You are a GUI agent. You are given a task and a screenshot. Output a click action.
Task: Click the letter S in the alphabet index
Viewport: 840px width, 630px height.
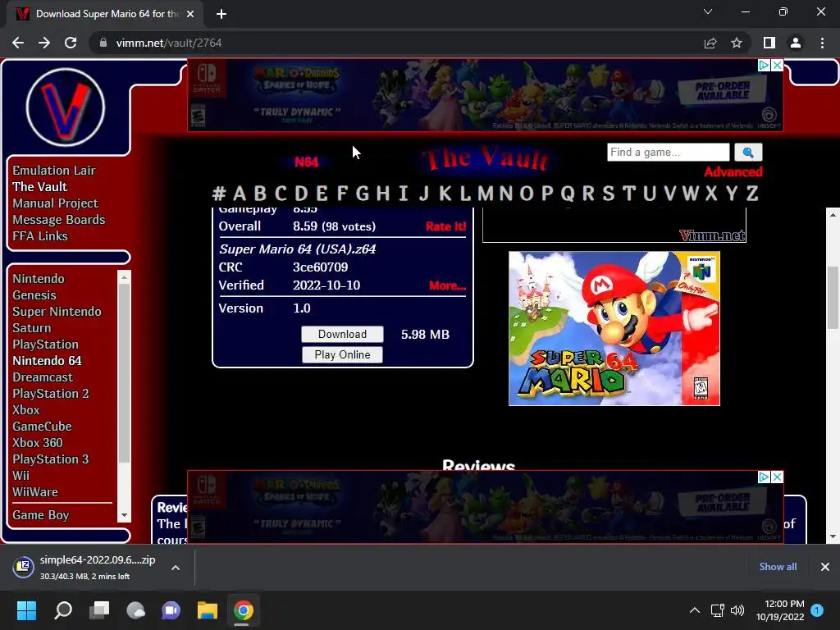608,193
